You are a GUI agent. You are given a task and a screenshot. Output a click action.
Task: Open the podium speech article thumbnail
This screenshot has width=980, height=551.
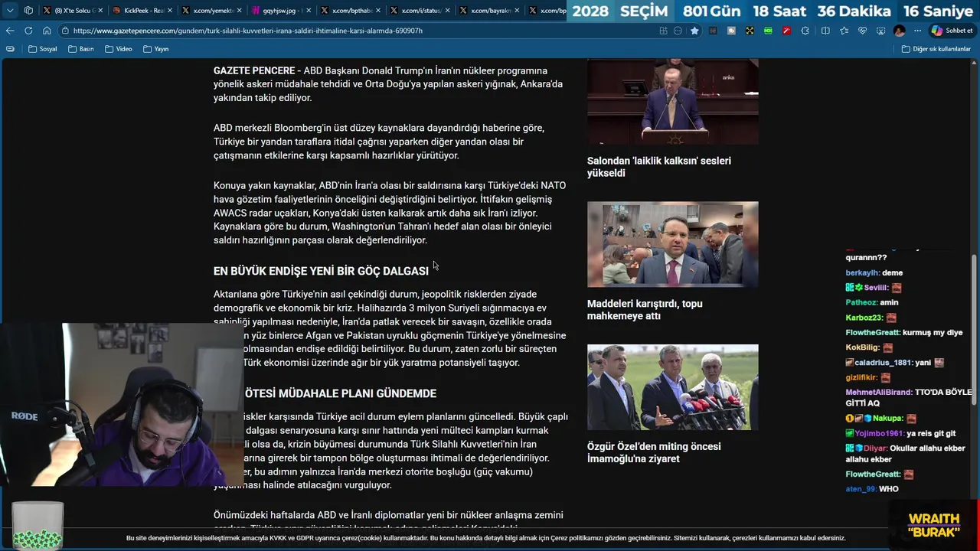[673, 102]
